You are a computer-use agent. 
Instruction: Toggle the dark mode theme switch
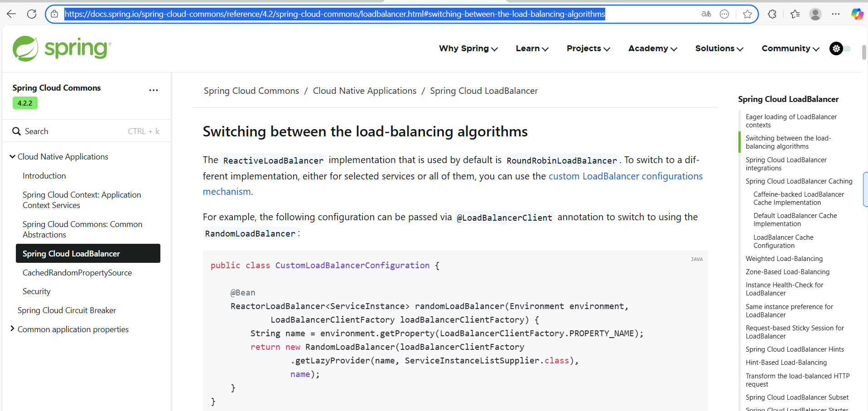tap(840, 48)
